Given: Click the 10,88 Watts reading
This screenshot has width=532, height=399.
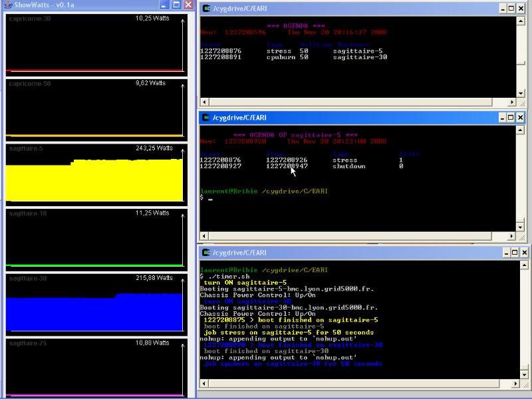Looking at the screenshot, I should click(152, 343).
